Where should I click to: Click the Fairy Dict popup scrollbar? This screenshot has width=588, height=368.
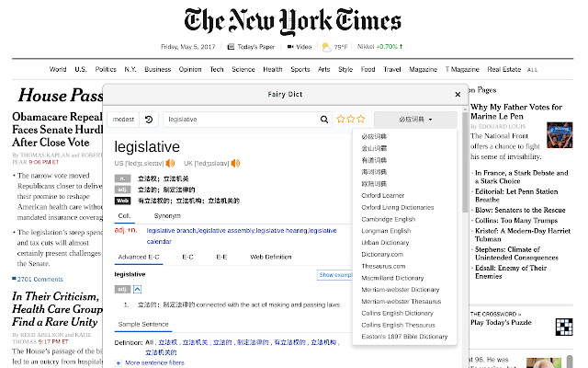coord(465,162)
